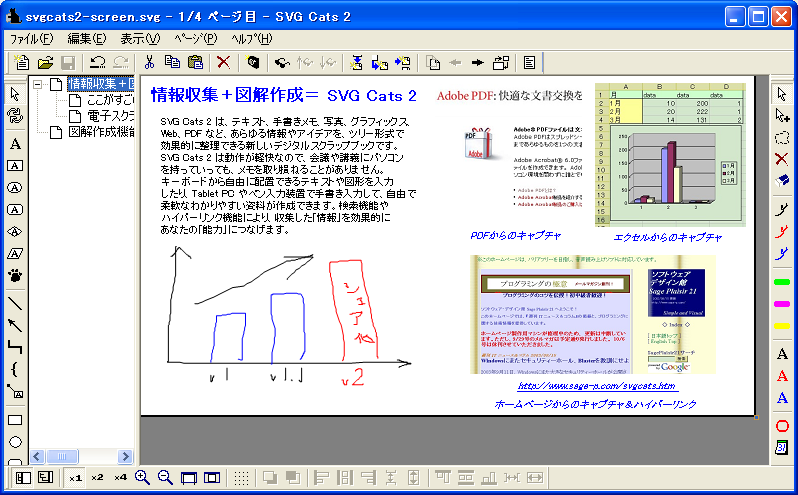Screen dimensions: 798x495
Task: Select the 図解作成機能 tree item
Action: (x=100, y=132)
